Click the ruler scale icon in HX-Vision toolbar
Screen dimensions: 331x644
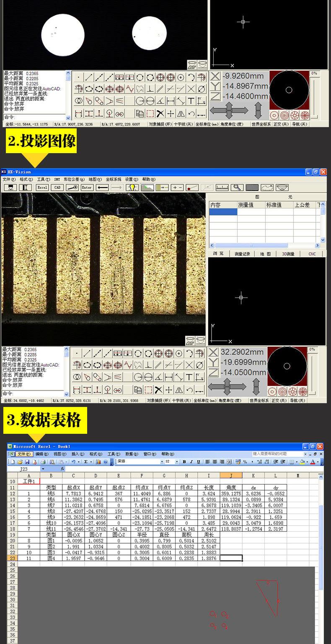point(222,188)
